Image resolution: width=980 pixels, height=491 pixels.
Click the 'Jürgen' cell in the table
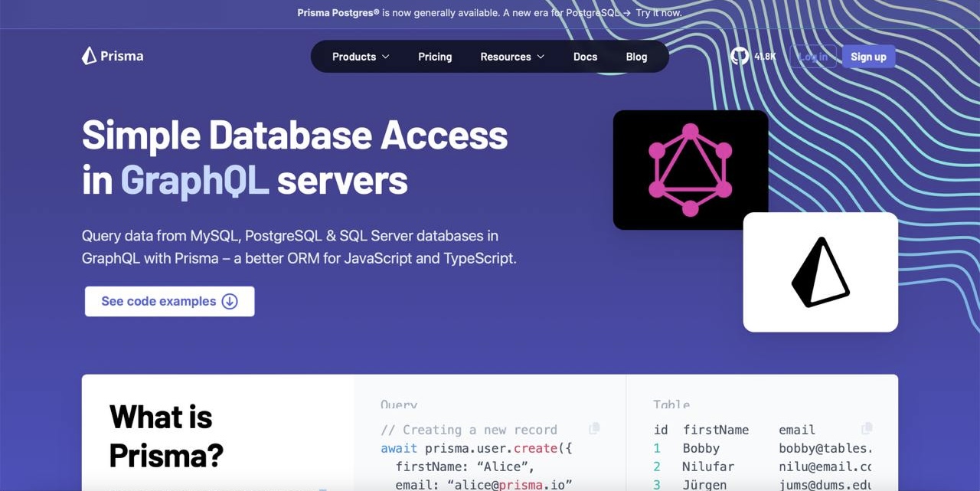(x=704, y=485)
